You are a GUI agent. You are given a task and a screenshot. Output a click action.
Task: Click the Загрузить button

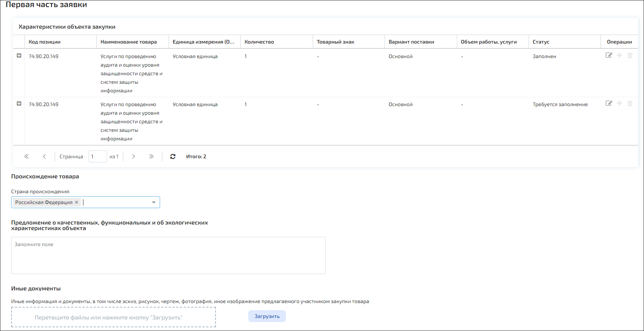(267, 316)
